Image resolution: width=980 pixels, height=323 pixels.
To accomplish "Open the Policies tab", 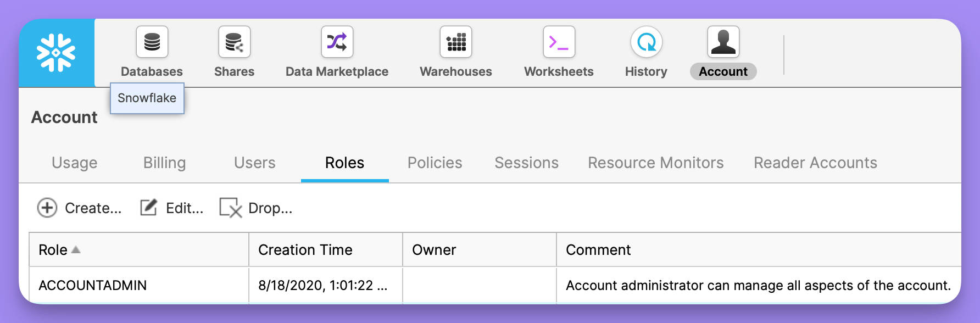I will pyautogui.click(x=435, y=163).
